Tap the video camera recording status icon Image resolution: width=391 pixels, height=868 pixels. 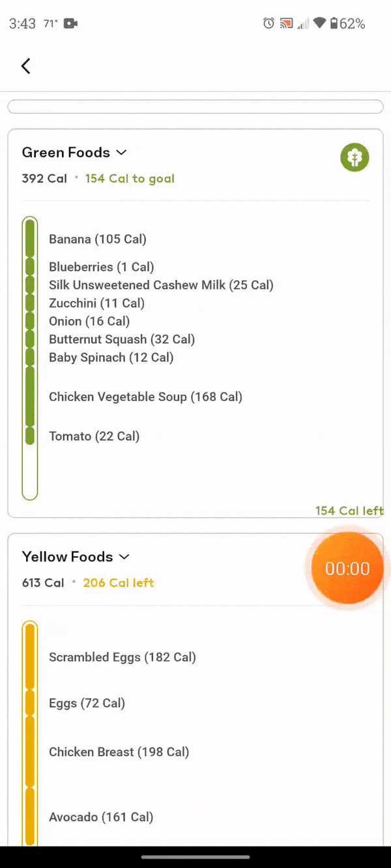point(71,23)
